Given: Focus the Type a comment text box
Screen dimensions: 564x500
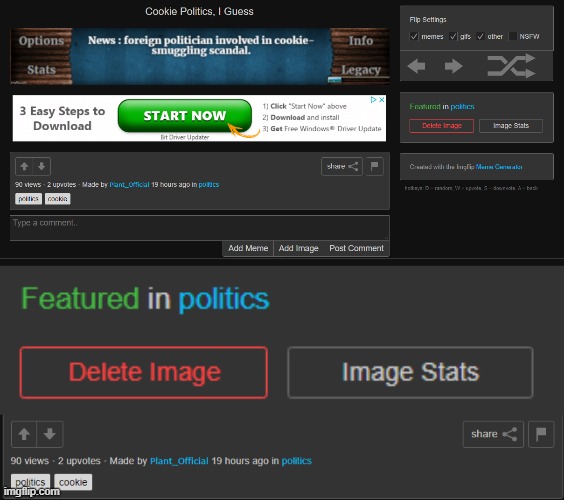Looking at the screenshot, I should (x=200, y=228).
